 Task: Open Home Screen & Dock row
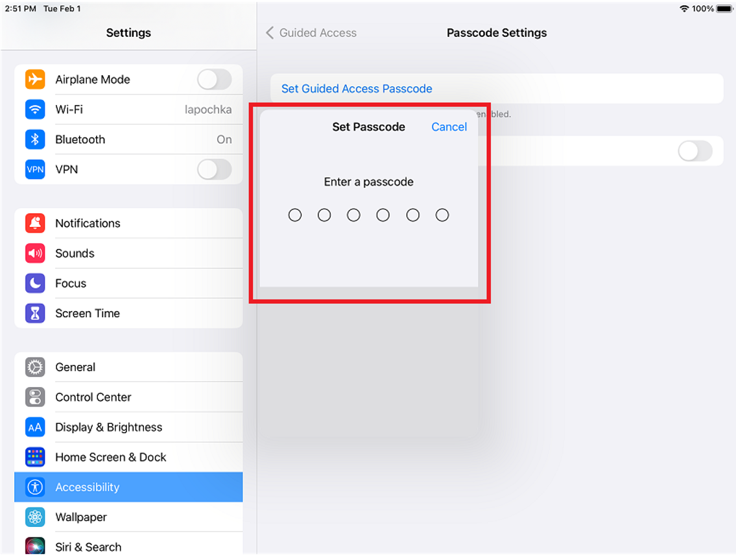click(x=128, y=458)
